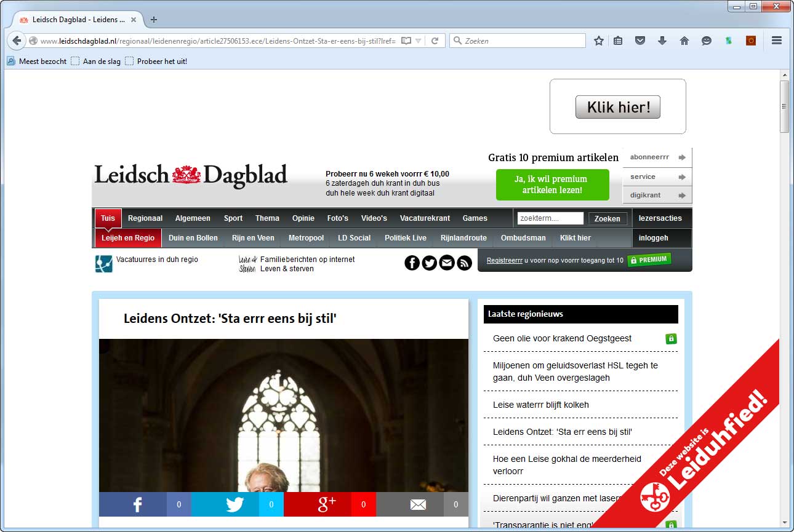The image size is (794, 532).
Task: Open the Algemeen menu
Action: (193, 218)
